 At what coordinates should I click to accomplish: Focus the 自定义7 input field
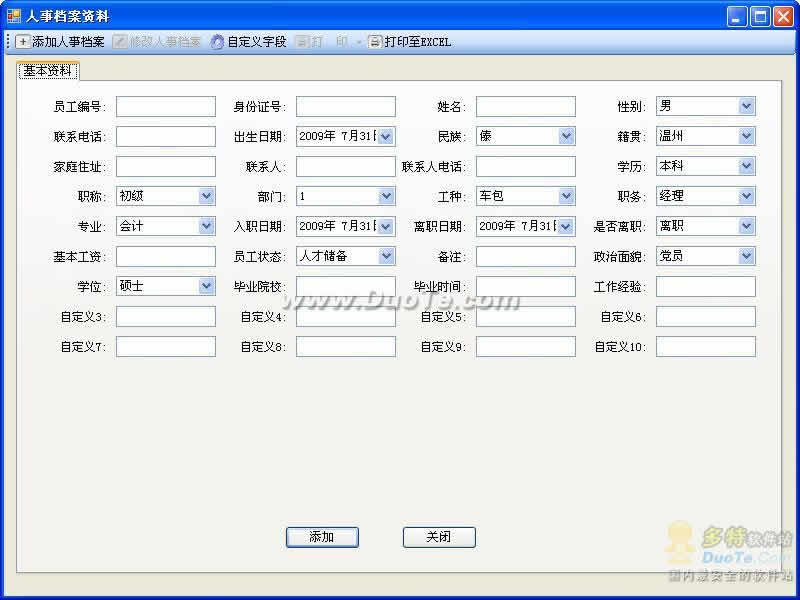click(x=166, y=347)
